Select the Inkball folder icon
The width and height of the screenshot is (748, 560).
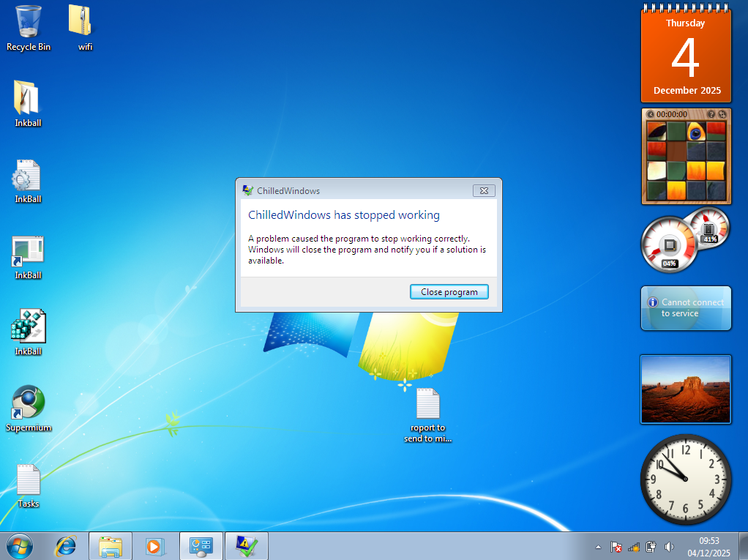point(28,103)
